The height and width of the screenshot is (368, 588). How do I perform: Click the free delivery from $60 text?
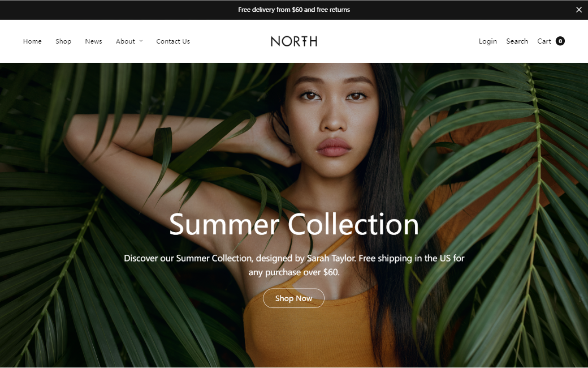click(294, 10)
